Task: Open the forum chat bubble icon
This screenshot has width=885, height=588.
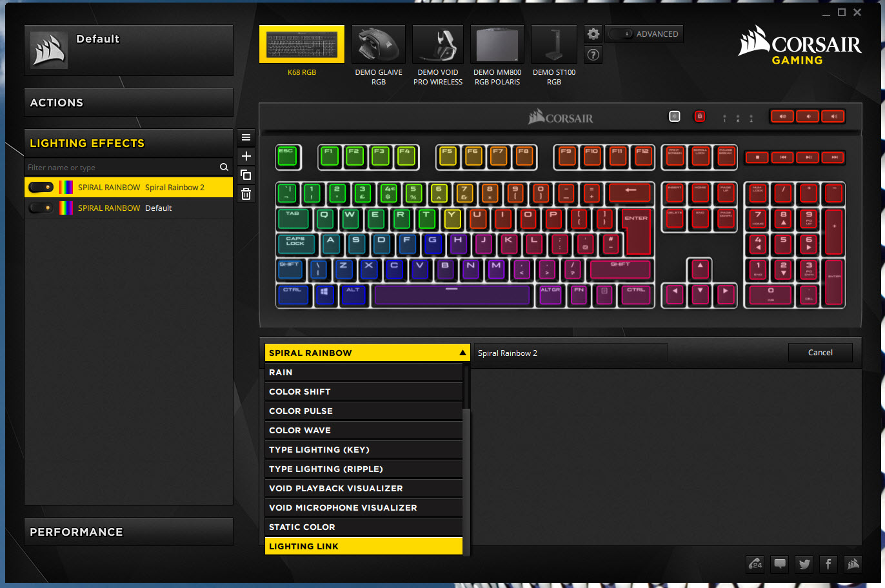Action: [780, 564]
